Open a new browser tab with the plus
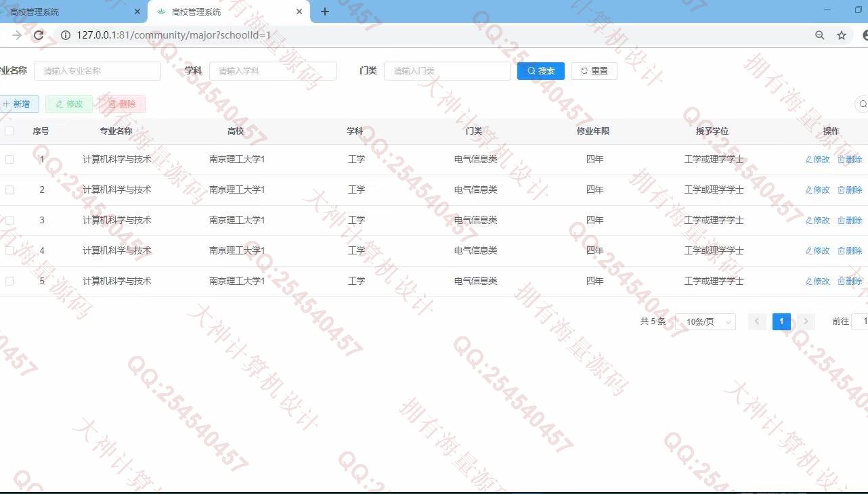868x494 pixels. (x=325, y=12)
